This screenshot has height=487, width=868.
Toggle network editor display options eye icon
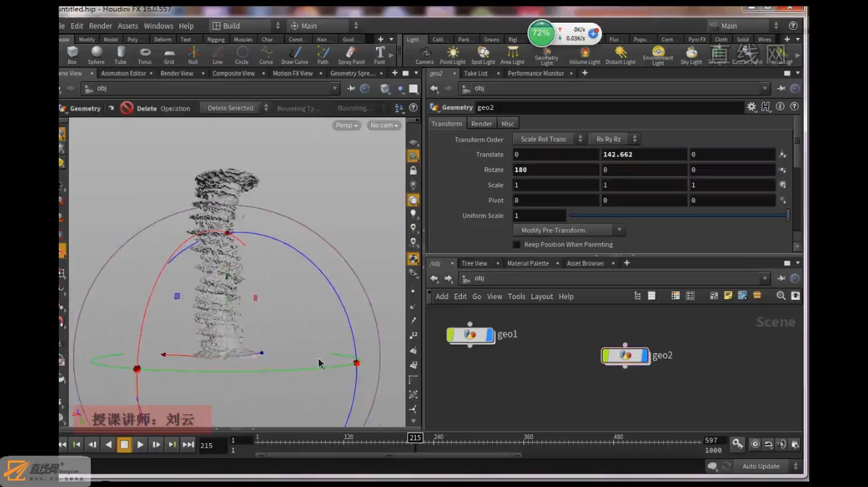[x=795, y=296]
